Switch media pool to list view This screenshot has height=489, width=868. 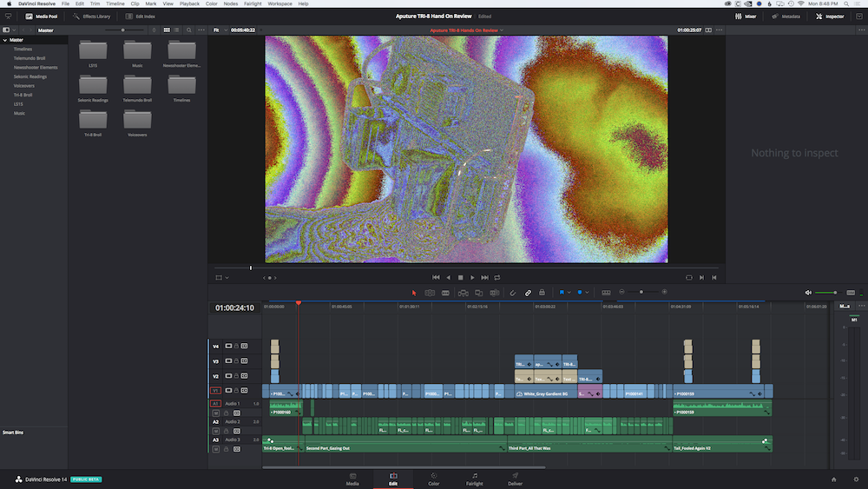pyautogui.click(x=177, y=30)
